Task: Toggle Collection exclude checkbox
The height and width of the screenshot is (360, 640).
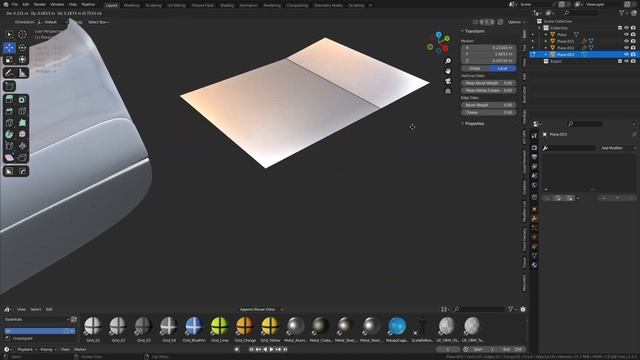Action: (x=620, y=28)
